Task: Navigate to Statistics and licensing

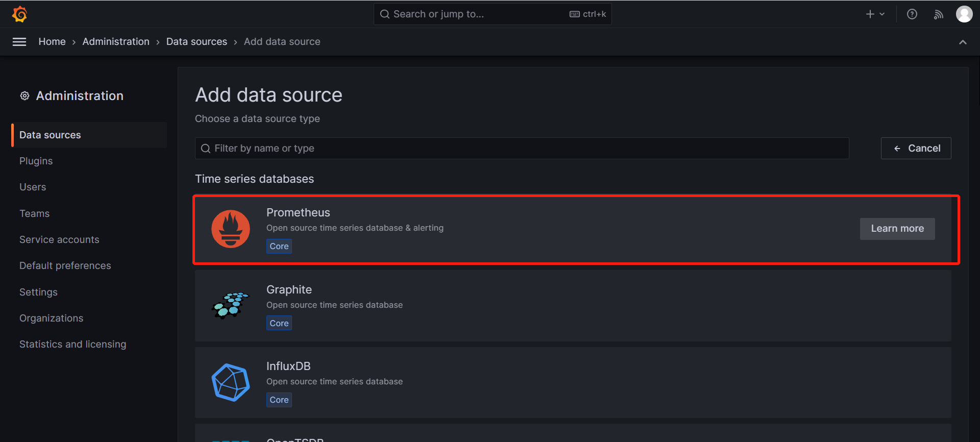Action: [x=72, y=344]
